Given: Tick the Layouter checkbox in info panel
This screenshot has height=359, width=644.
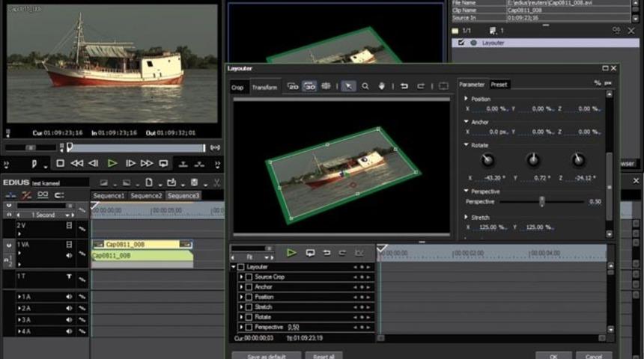Looking at the screenshot, I should [x=462, y=43].
